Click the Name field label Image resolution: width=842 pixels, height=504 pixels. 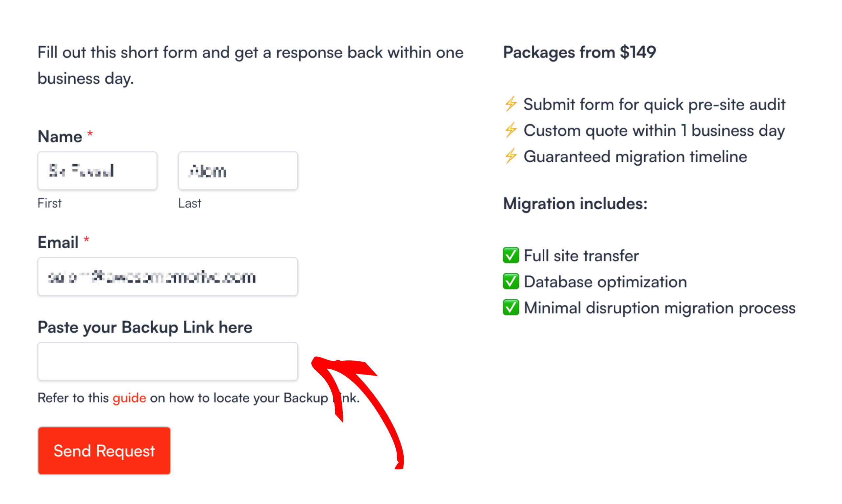click(x=60, y=137)
